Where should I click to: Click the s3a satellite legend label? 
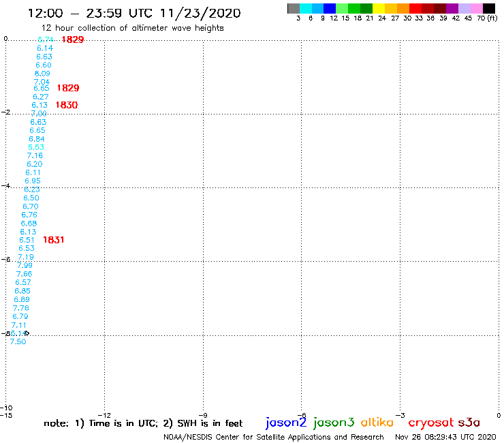(x=469, y=423)
